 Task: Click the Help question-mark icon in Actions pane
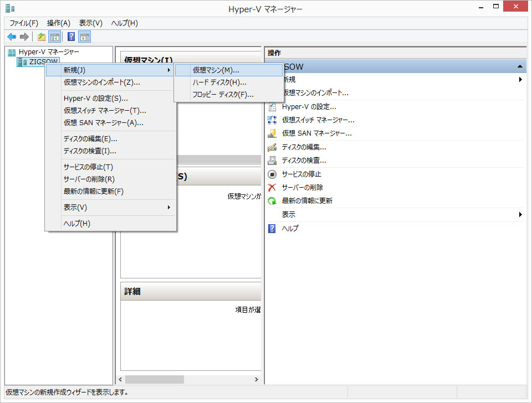272,229
